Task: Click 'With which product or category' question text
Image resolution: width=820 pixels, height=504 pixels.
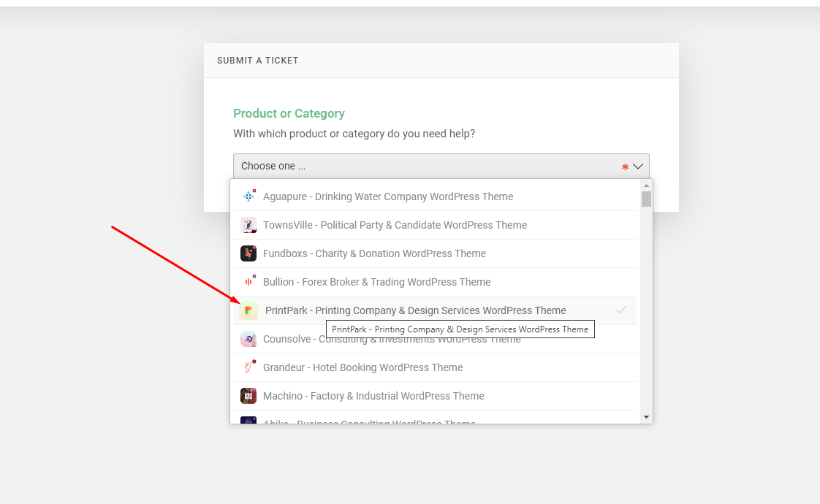Action: point(354,134)
